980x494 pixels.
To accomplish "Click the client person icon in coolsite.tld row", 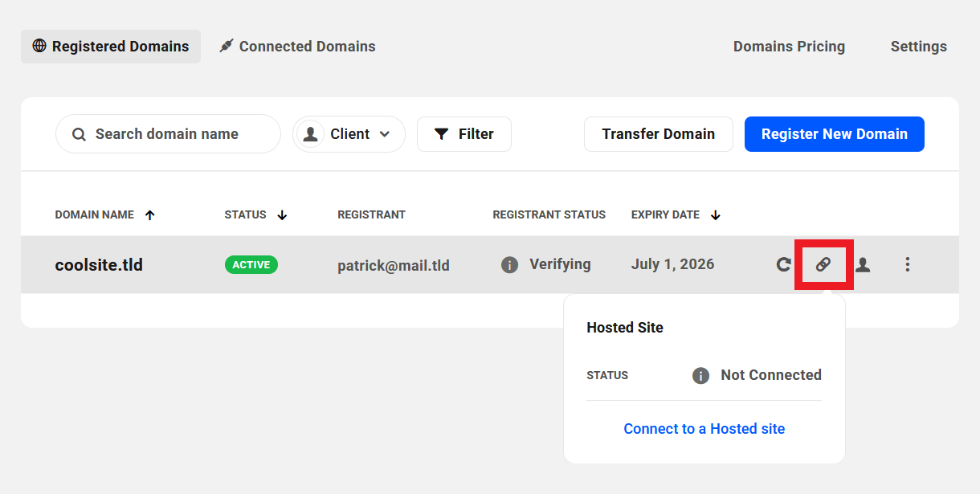I will coord(863,264).
